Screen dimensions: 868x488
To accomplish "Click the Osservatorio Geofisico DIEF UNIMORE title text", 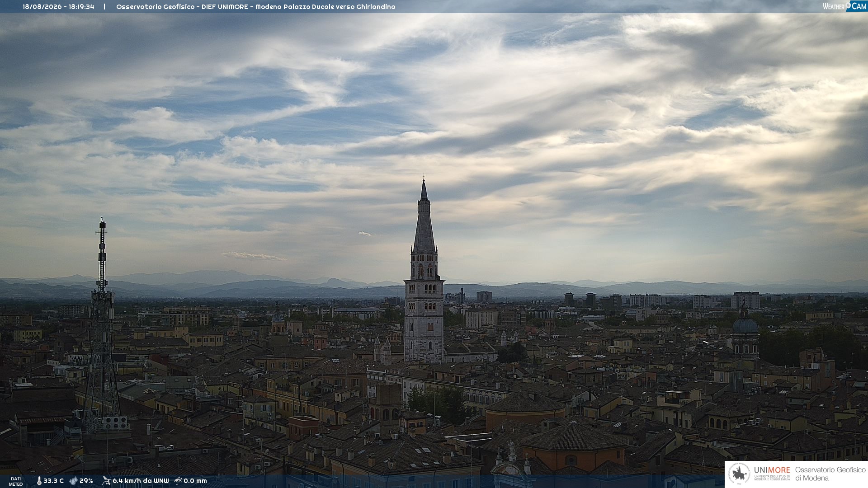I will (256, 7).
